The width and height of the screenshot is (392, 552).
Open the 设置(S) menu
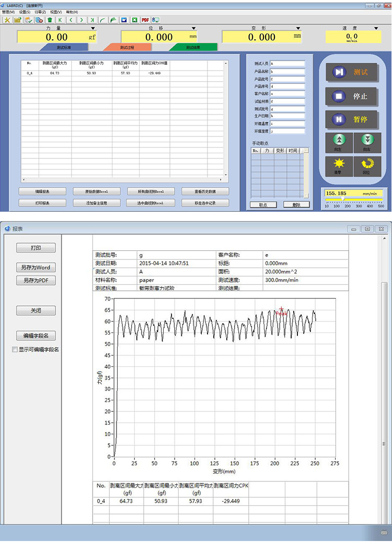(25, 11)
